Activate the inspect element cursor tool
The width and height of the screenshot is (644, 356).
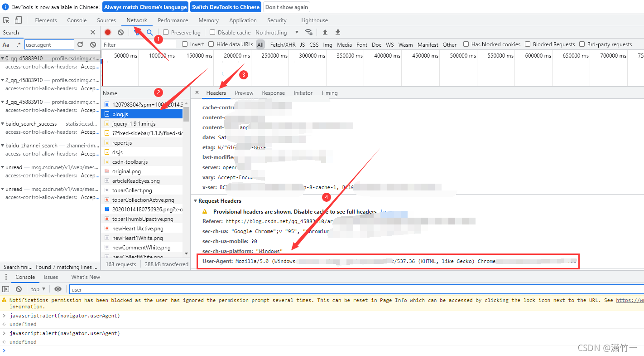(6, 20)
